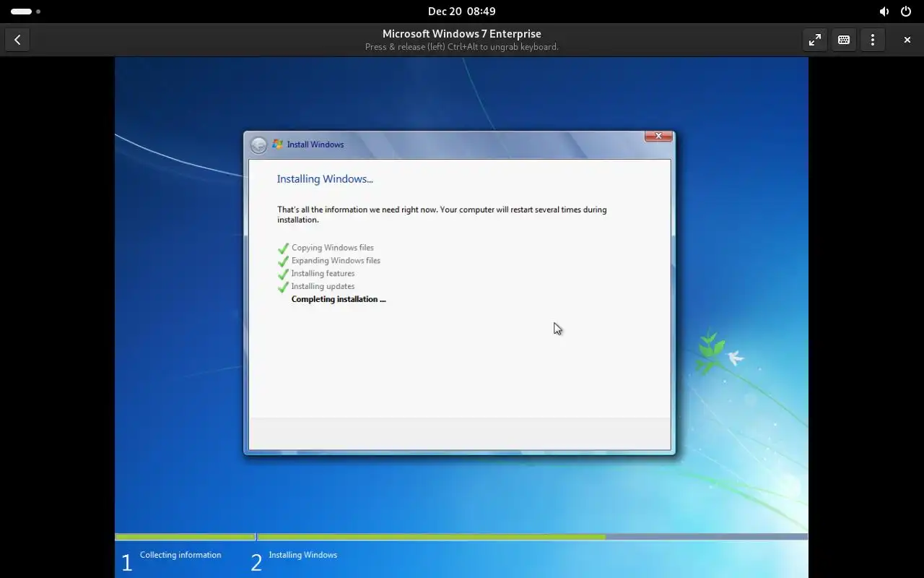Screen dimensions: 924x578
Task: Open the clock showing Dec 20 08:49
Action: coord(461,12)
